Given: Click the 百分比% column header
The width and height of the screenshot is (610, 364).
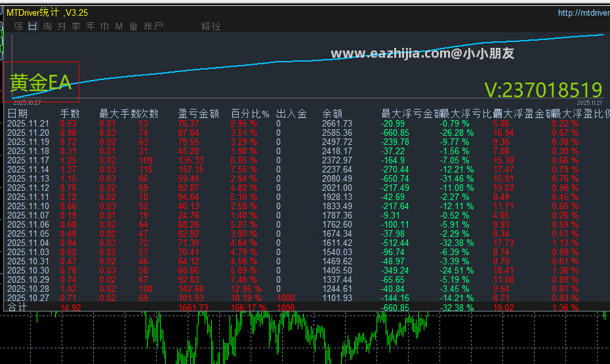Looking at the screenshot, I should (250, 113).
